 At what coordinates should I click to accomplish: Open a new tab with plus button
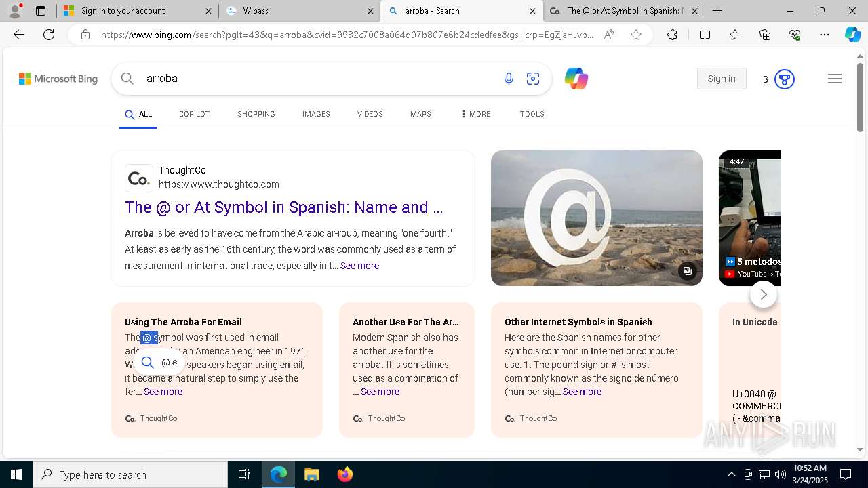tap(717, 11)
